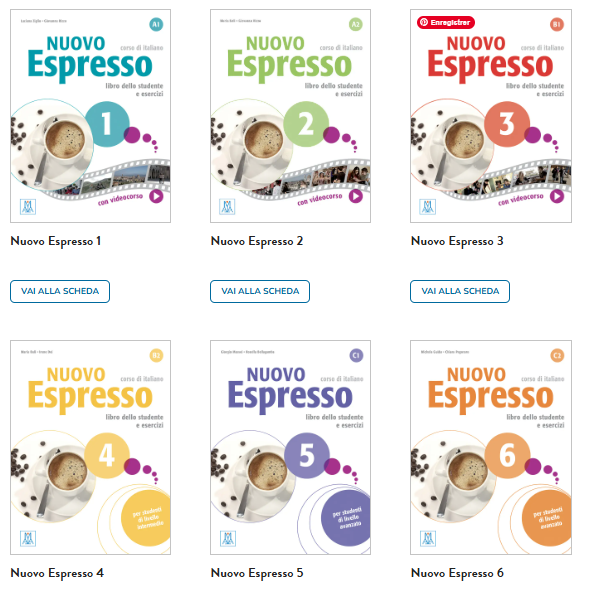Open VAI ALLA SCHEDA for Nuovo Espresso 2
The width and height of the screenshot is (594, 592).
tap(260, 291)
